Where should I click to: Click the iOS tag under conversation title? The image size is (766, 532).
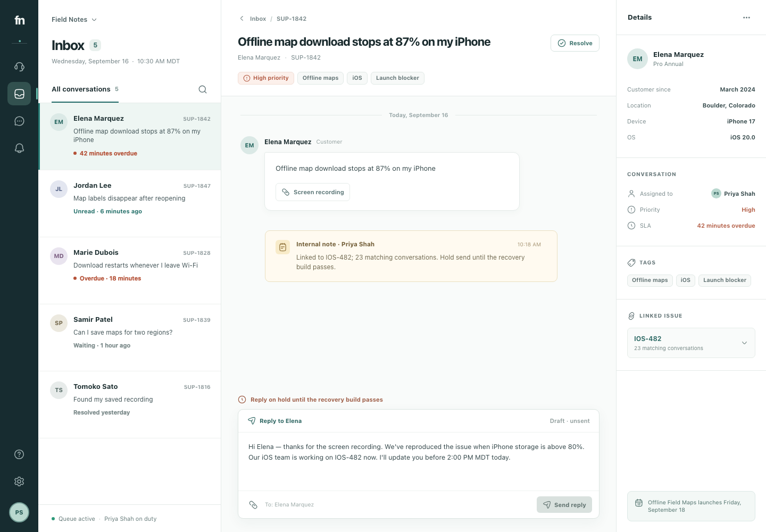pyautogui.click(x=357, y=78)
